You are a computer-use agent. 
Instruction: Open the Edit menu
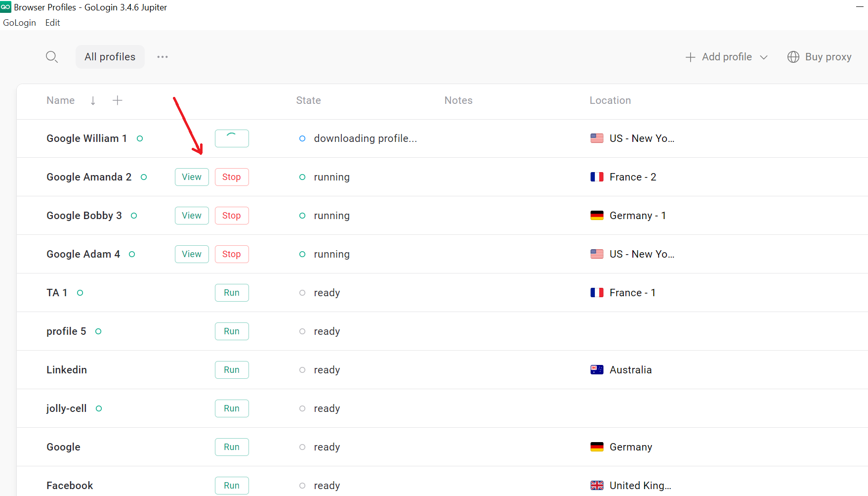click(52, 23)
